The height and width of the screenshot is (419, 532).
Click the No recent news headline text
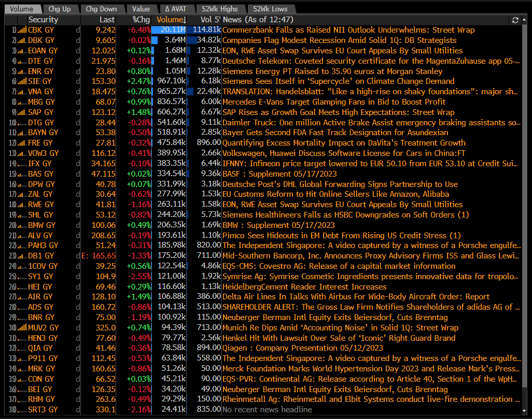(x=267, y=410)
